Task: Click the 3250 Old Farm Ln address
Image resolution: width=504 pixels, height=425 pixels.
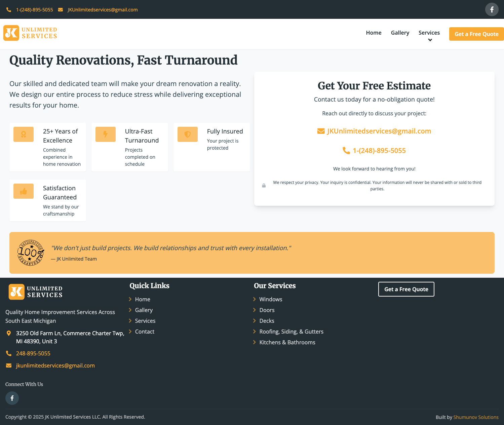Action: click(70, 337)
